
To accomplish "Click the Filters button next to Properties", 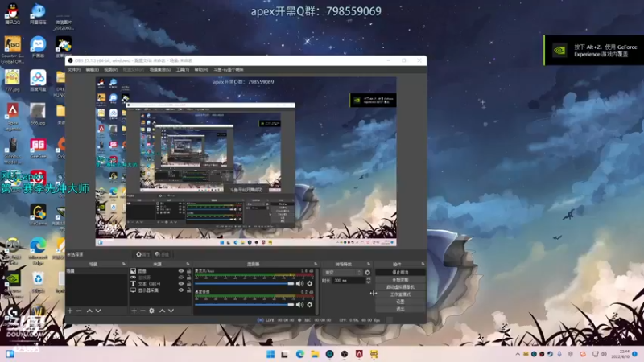I will 163,254.
